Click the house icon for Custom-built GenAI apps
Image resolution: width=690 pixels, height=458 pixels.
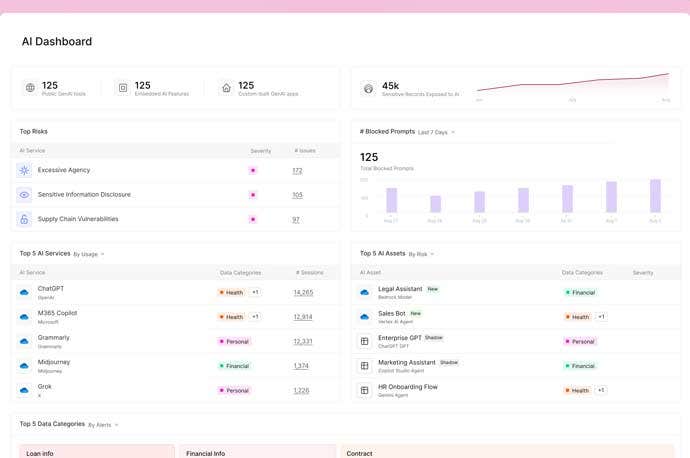226,88
